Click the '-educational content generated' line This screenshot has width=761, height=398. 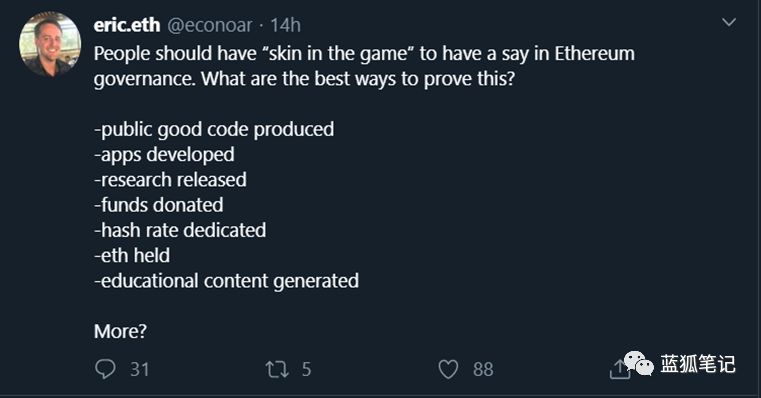pyautogui.click(x=227, y=281)
